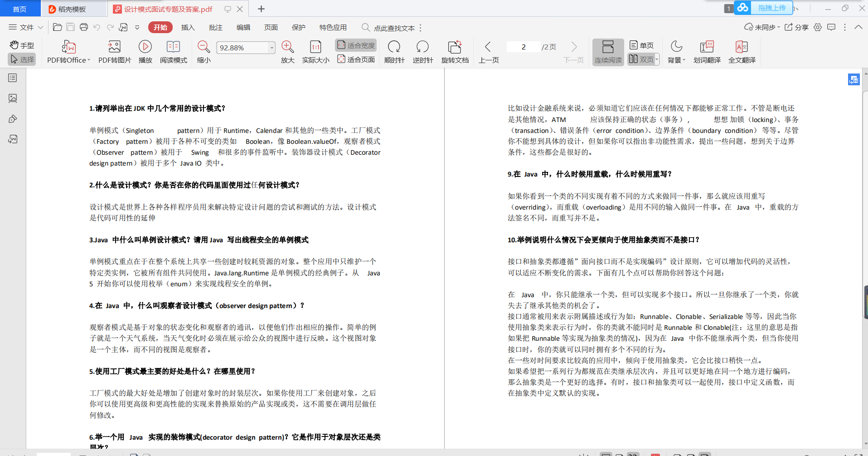Activate the select tool (选择)
Viewport: 868px width, 456px height.
pyautogui.click(x=22, y=59)
